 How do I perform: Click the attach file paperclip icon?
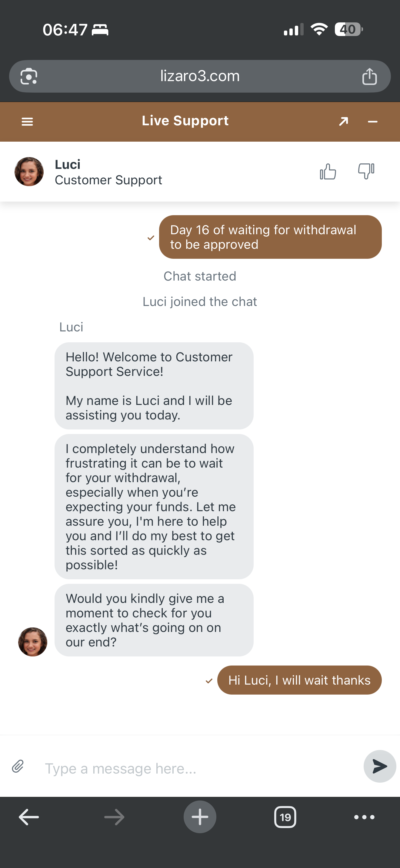18,766
